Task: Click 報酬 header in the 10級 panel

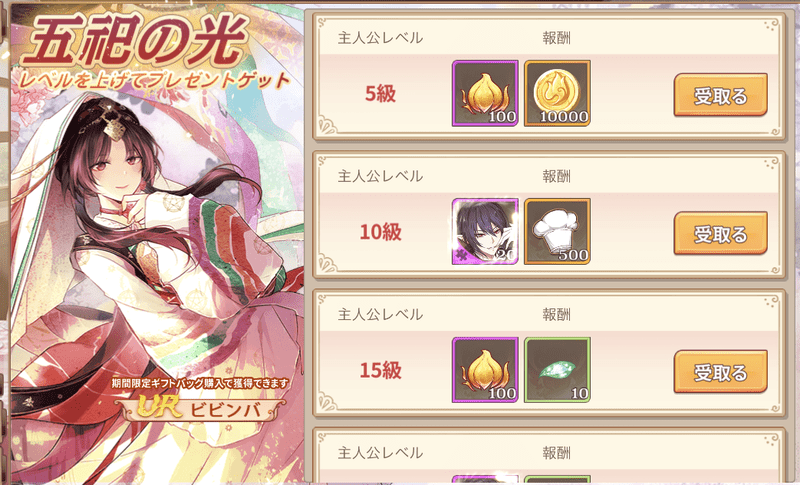Action: point(556,176)
